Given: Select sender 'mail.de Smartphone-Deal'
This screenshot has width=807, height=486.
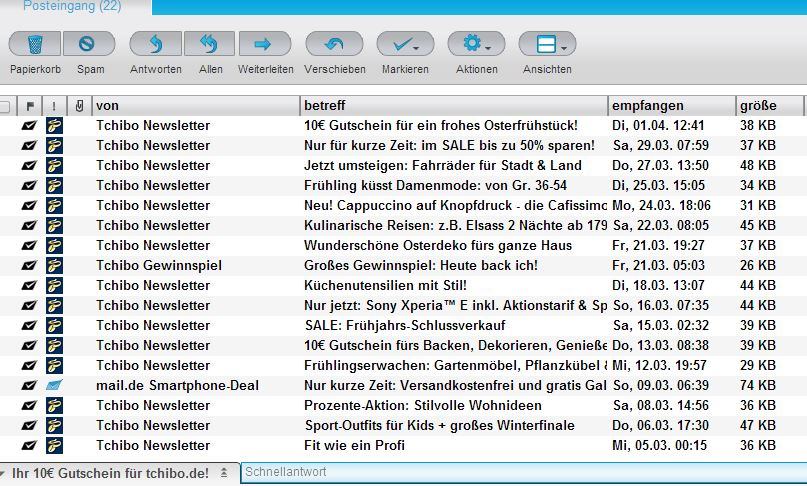Looking at the screenshot, I should [x=178, y=386].
